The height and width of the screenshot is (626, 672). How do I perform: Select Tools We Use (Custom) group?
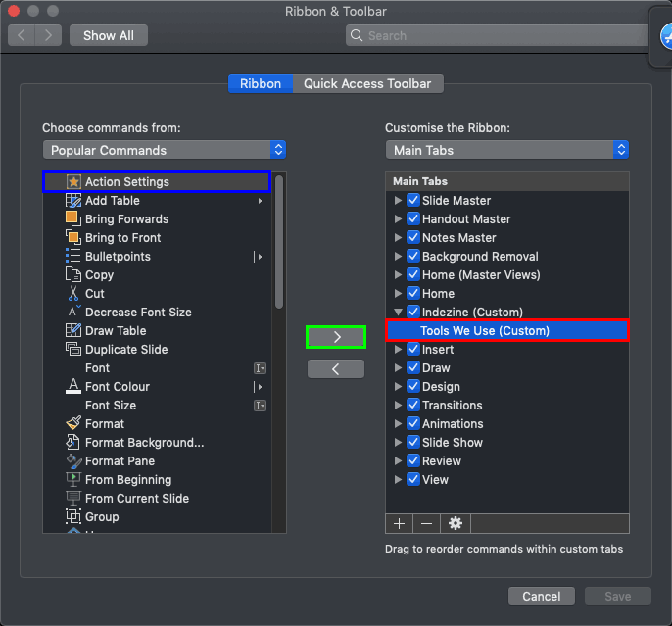point(507,330)
